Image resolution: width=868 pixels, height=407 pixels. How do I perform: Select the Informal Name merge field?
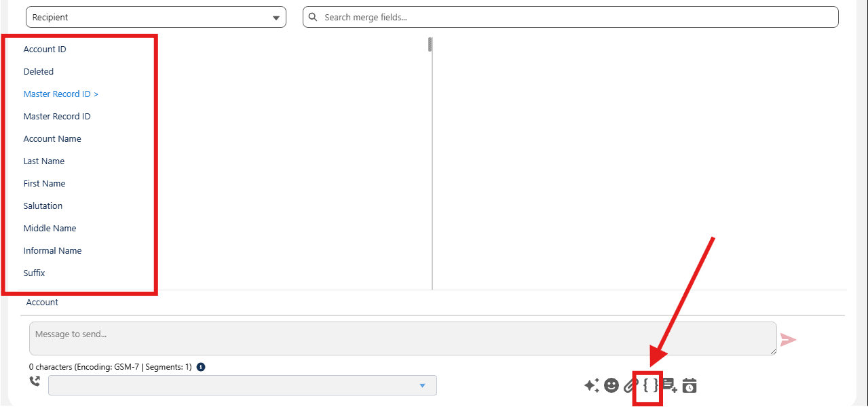point(53,250)
